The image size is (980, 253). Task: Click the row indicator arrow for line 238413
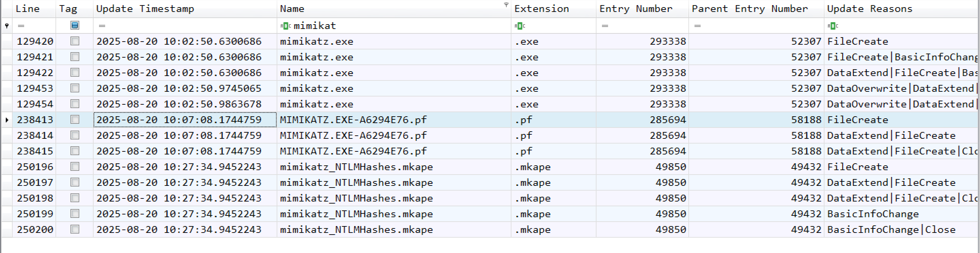click(7, 120)
